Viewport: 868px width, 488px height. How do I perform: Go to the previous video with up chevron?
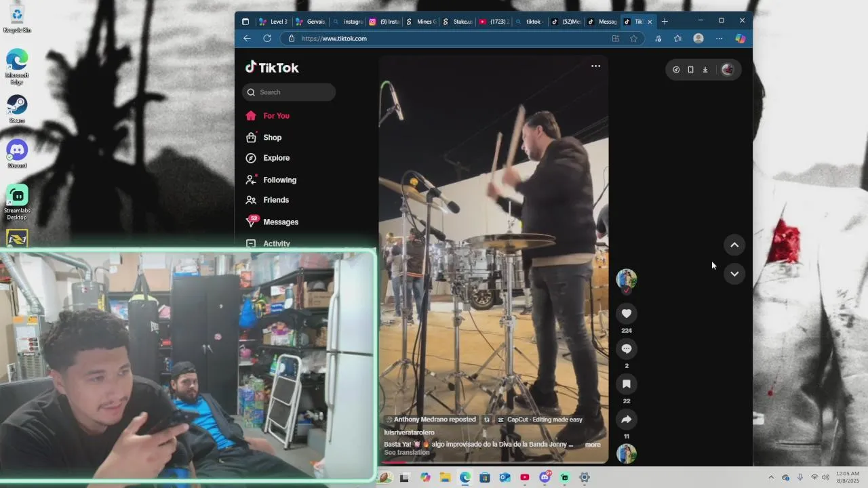[x=734, y=245]
